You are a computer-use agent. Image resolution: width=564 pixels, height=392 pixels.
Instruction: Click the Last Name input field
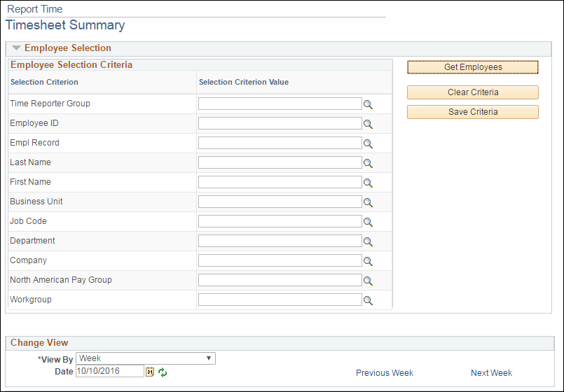(x=280, y=162)
